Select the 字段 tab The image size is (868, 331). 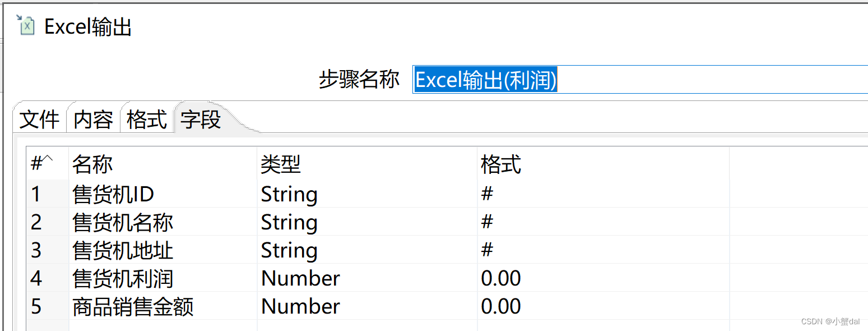pos(202,119)
